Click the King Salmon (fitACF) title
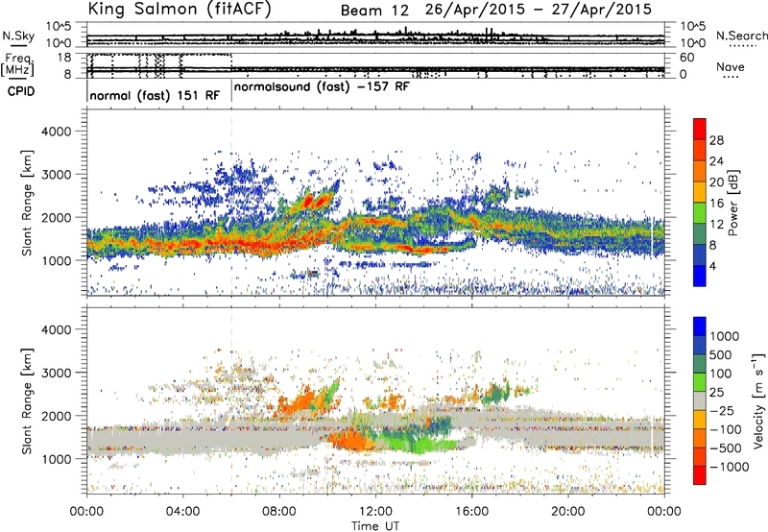 pyautogui.click(x=180, y=10)
